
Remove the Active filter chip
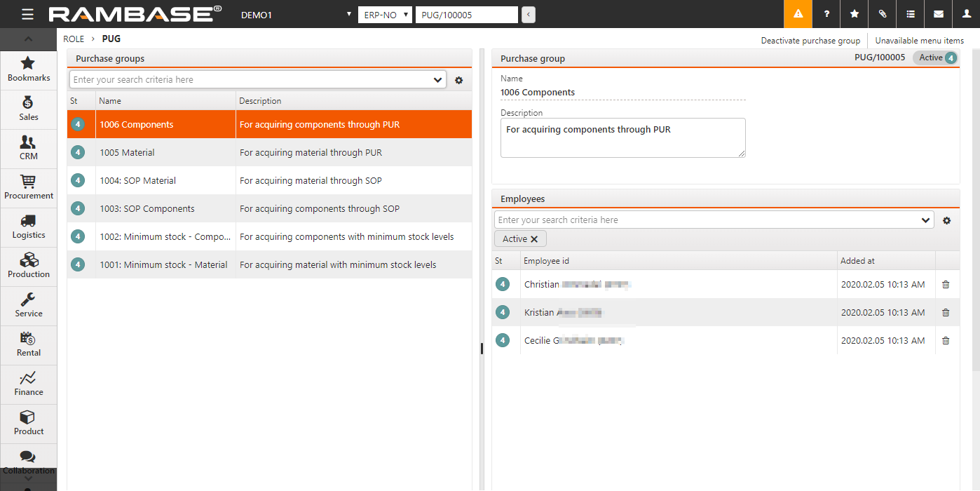[534, 239]
